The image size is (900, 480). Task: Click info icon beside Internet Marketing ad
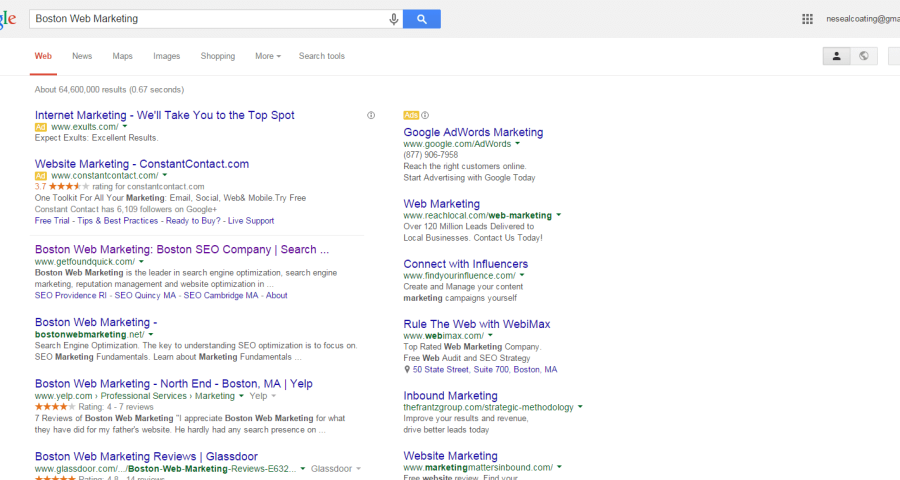coord(371,115)
